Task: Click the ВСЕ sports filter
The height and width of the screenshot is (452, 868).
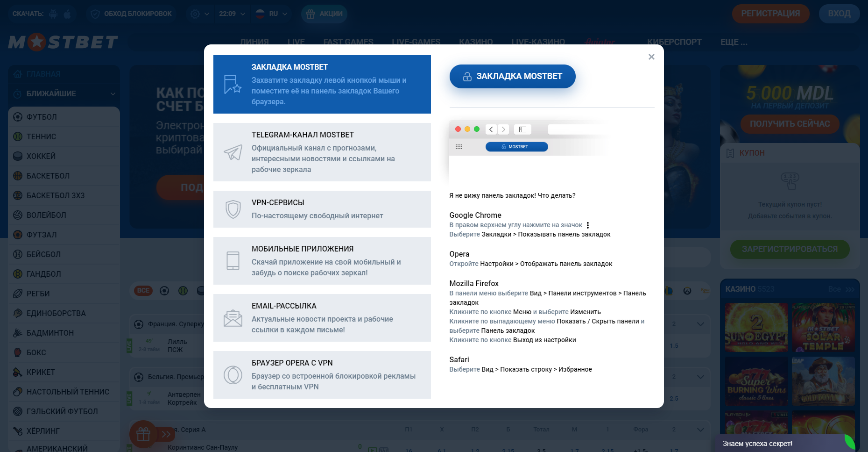Action: pyautogui.click(x=143, y=291)
